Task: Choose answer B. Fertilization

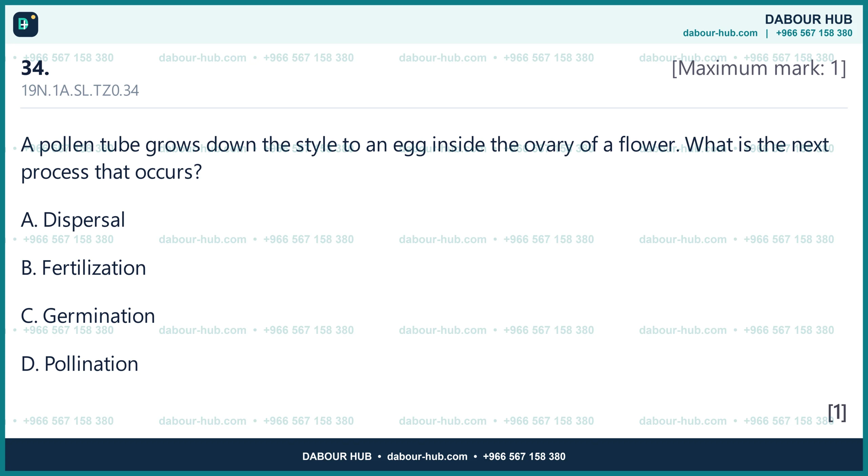Action: tap(83, 268)
